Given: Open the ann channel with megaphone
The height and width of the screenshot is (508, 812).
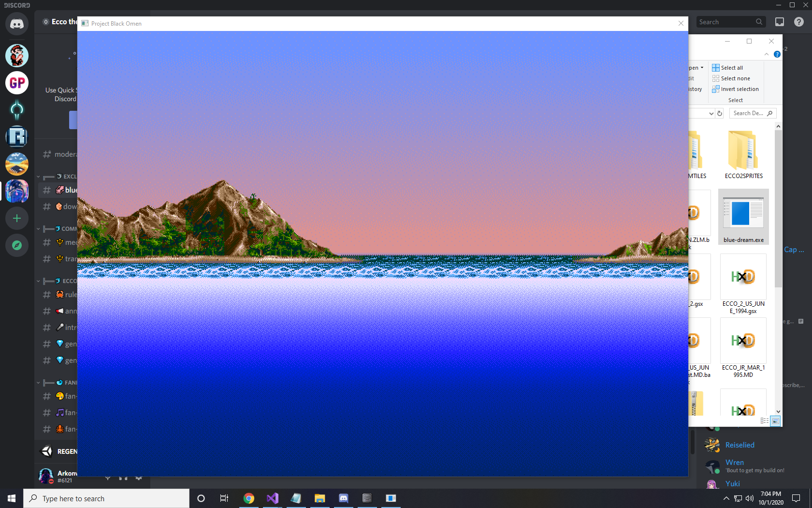Looking at the screenshot, I should (58, 311).
